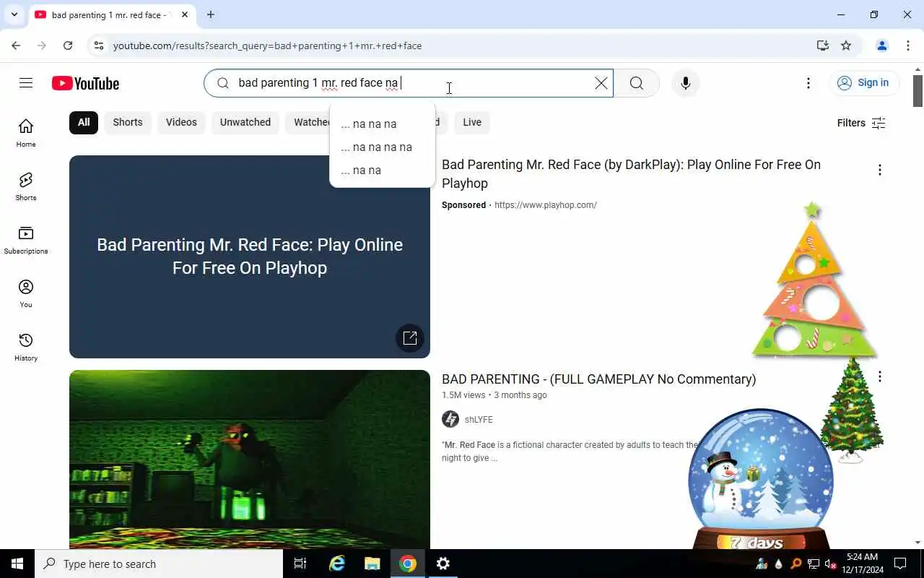Go to Home in the sidebar

[x=26, y=133]
